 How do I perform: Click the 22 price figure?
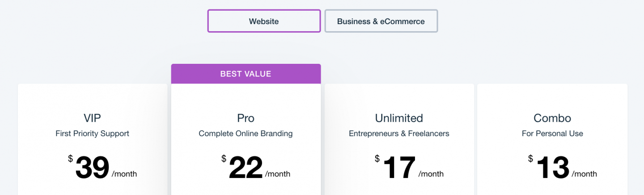246,168
